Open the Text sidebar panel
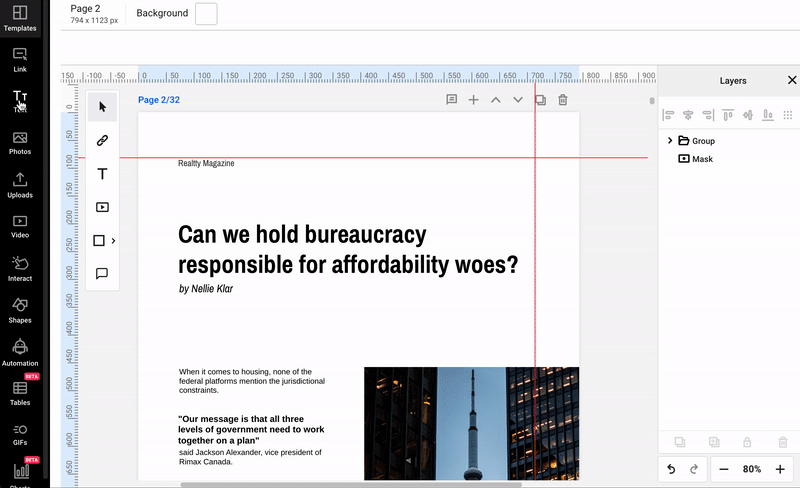800x488 pixels. tap(20, 101)
